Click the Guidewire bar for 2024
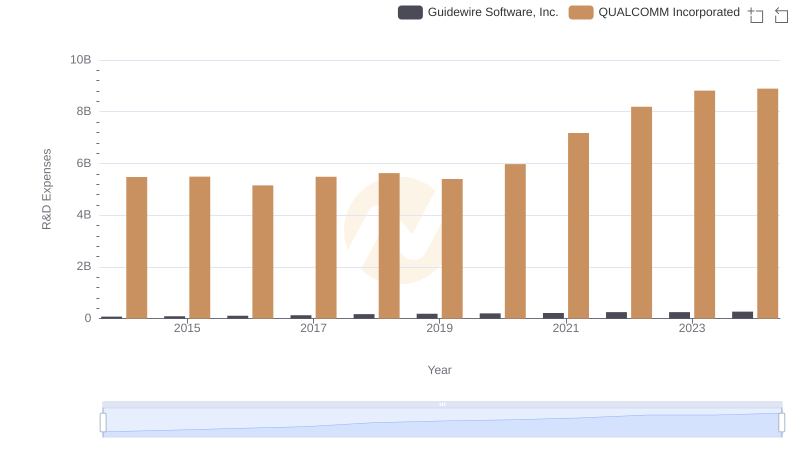The image size is (800, 461). pyautogui.click(x=743, y=315)
